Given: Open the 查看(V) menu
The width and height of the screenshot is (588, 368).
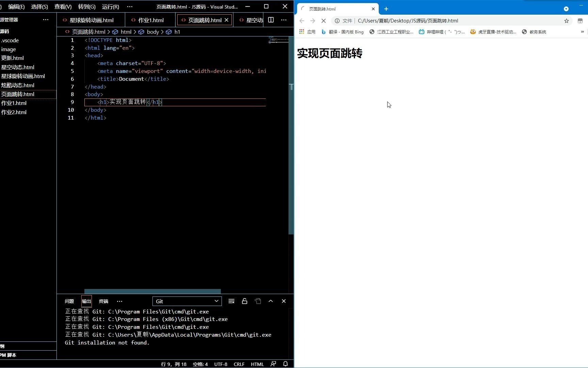Looking at the screenshot, I should (x=63, y=6).
